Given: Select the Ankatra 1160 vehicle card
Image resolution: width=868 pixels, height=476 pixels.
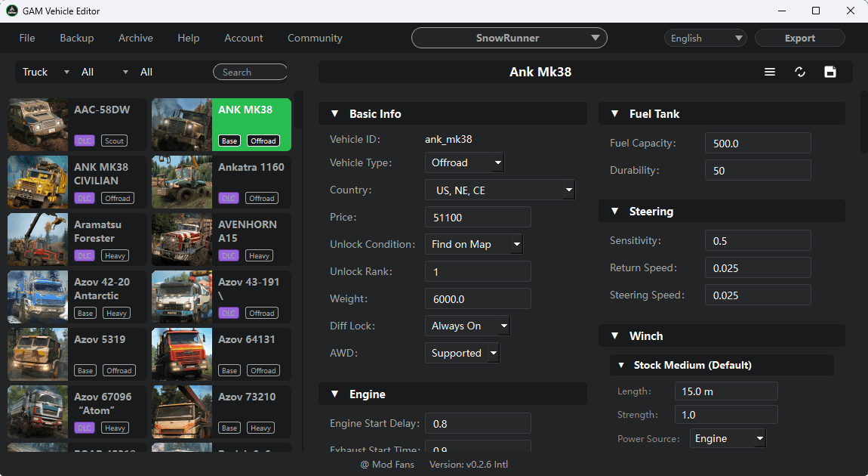Looking at the screenshot, I should [221, 182].
